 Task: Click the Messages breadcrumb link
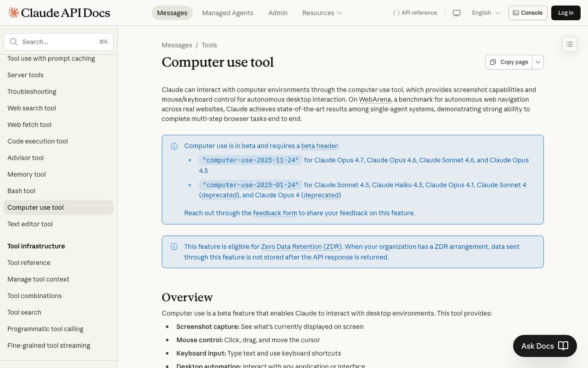pos(177,45)
